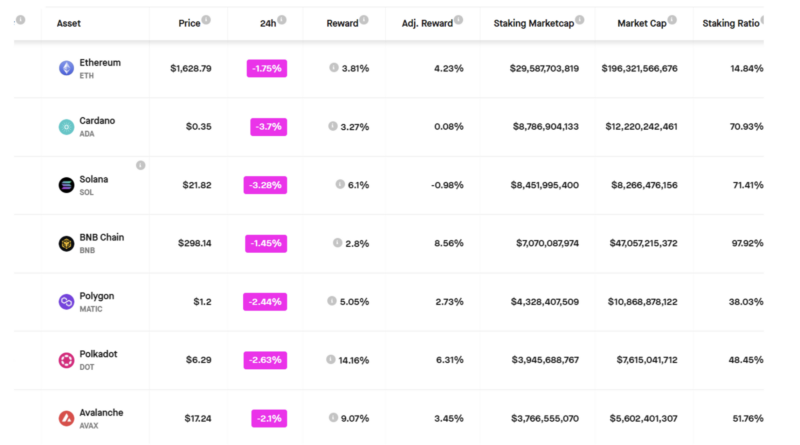
Task: Sort table by Price column header
Action: pos(188,23)
